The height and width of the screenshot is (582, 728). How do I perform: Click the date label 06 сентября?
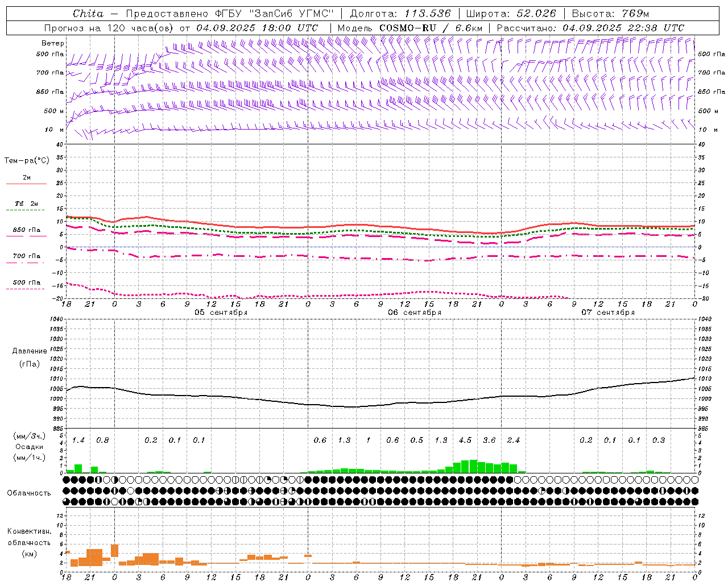pos(415,313)
